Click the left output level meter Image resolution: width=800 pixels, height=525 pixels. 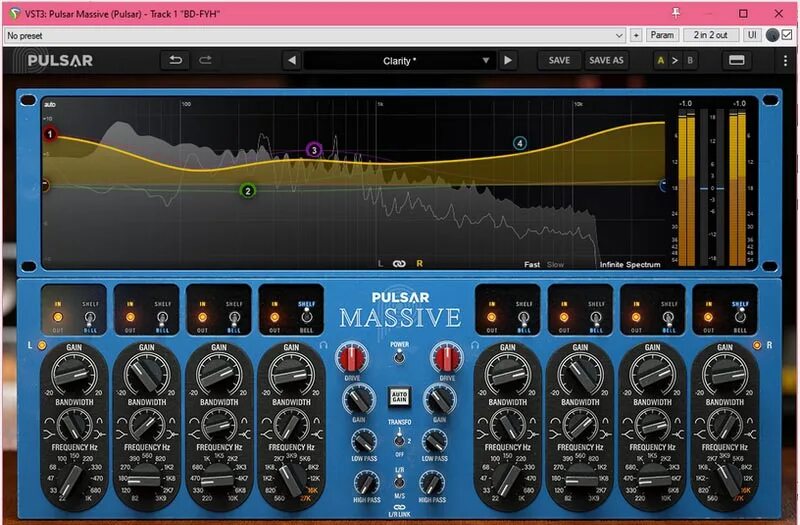point(686,190)
